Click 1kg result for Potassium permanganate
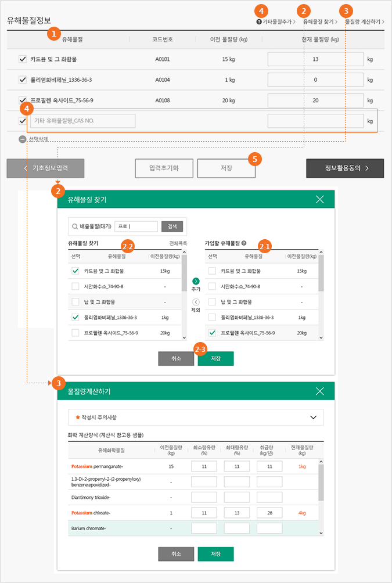The width and height of the screenshot is (392, 583). pyautogui.click(x=302, y=466)
